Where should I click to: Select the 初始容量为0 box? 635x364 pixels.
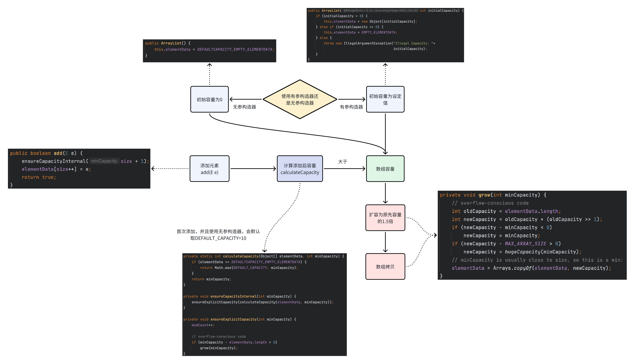pos(209,99)
